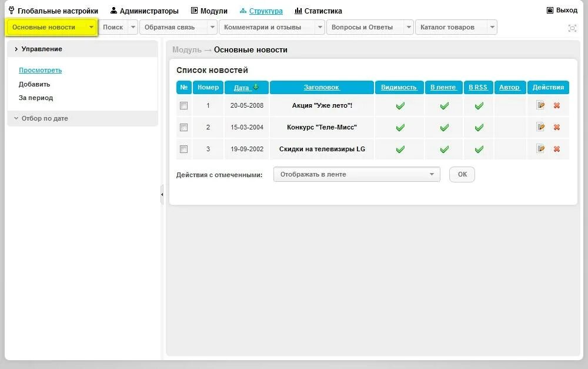Open Глобальные настройки menu
Screen dimensions: 588x369
[54, 11]
